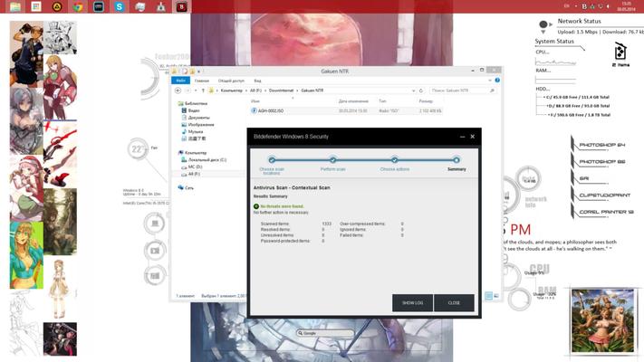This screenshot has height=362, width=644.
Task: Click the Bitdefender B icon in system tray
Action: click(584, 6)
